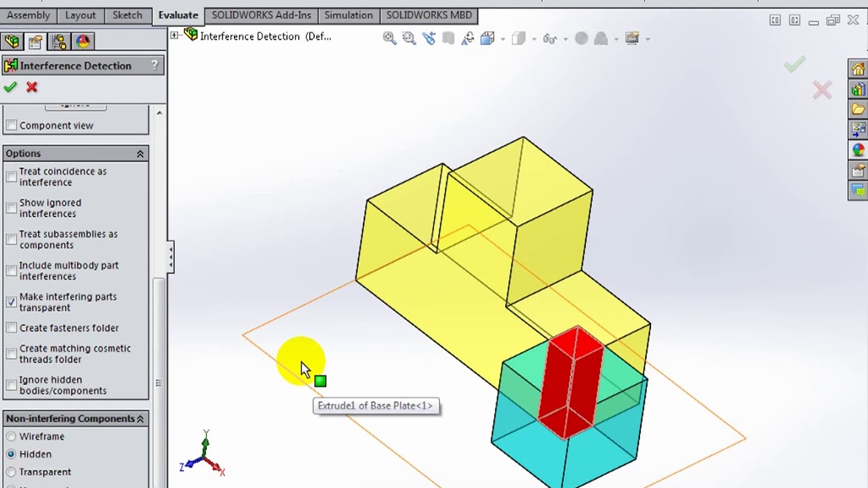This screenshot has width=868, height=488.
Task: Check Treat coincidence as interference
Action: pos(12,177)
